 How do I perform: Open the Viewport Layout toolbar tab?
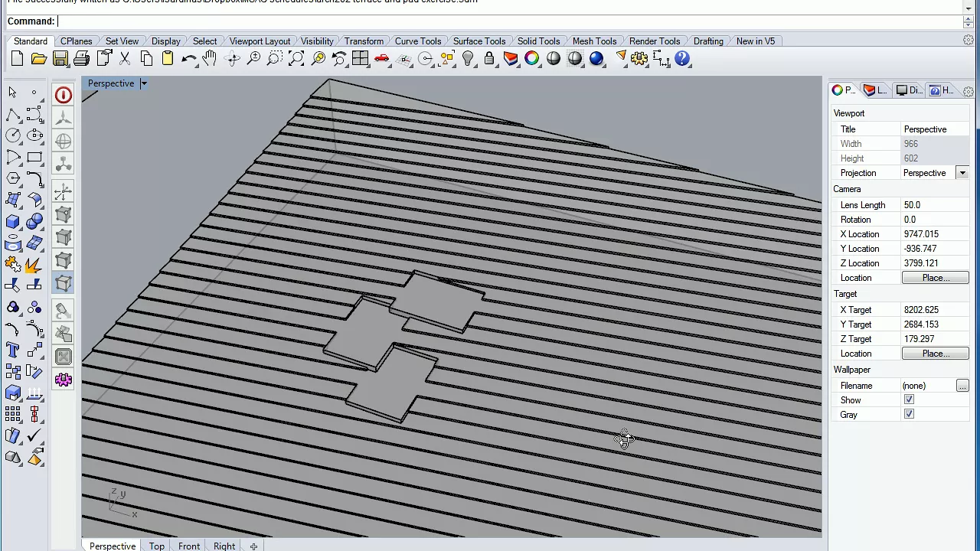[260, 41]
